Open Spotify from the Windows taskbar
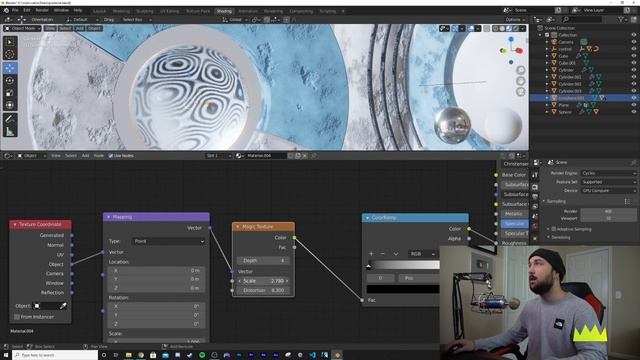Screen dimensions: 640x360 pos(202,355)
